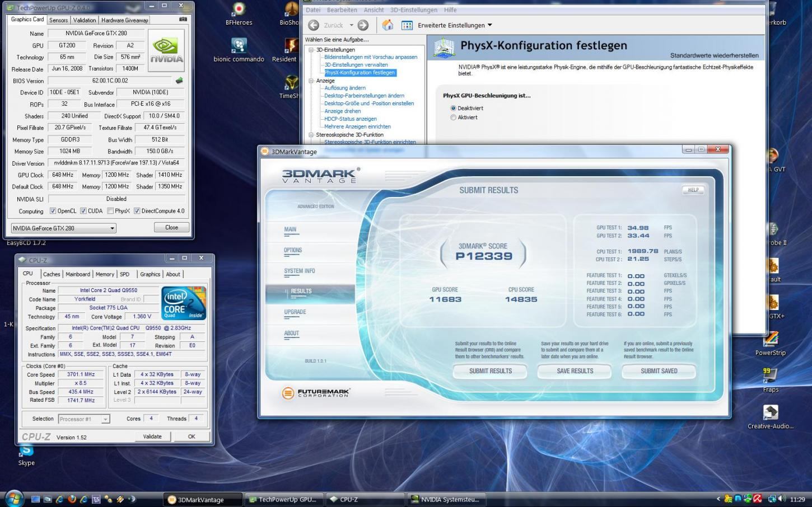
Task: Click the red antivirus tray icon
Action: point(758,499)
